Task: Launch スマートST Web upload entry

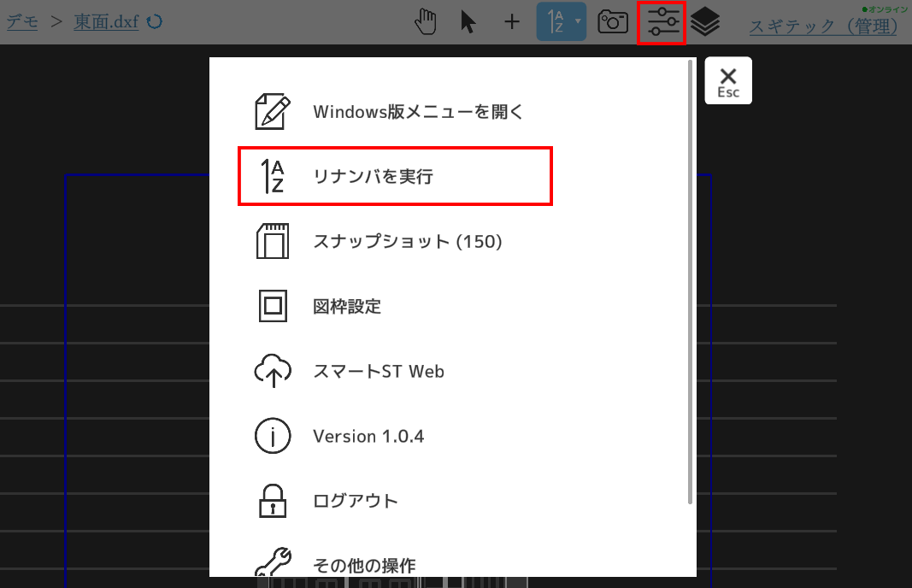Action: [378, 372]
